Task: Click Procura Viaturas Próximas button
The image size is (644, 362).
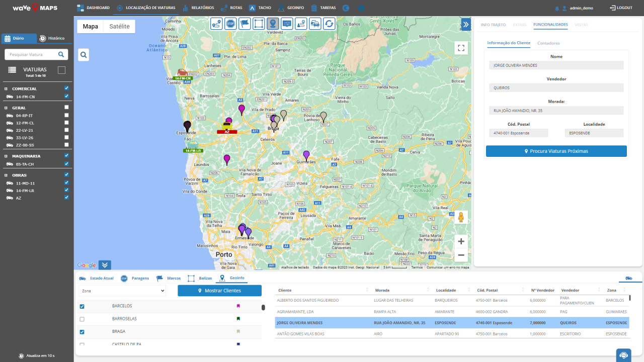Action: (x=556, y=151)
